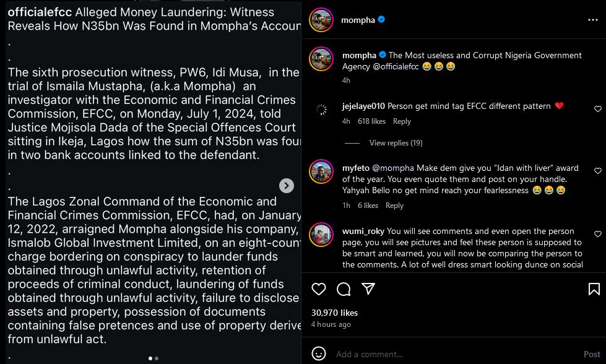Open mompha's profile picture next to the caption
Viewport: 606px width, 364px height.
(321, 56)
